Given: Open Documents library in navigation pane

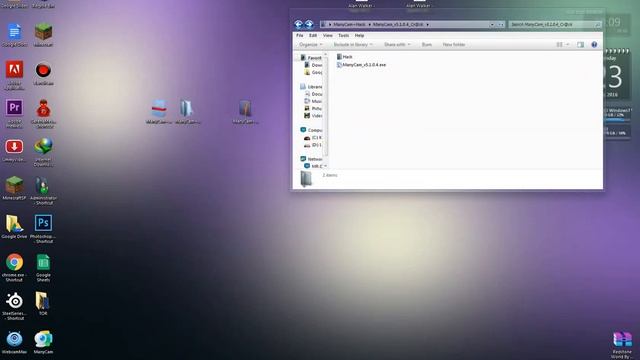Looking at the screenshot, I should coord(313,94).
